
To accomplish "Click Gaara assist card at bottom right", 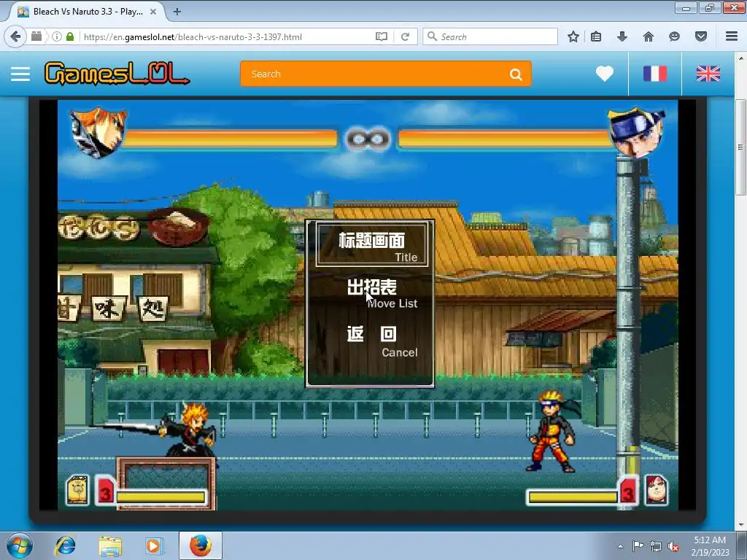I will pos(656,489).
